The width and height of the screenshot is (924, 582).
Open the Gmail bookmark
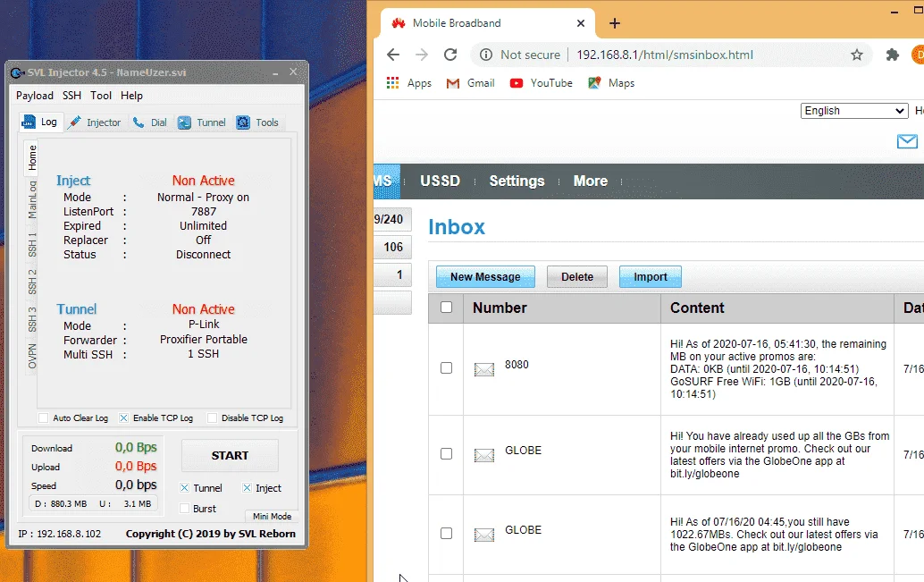coord(470,83)
